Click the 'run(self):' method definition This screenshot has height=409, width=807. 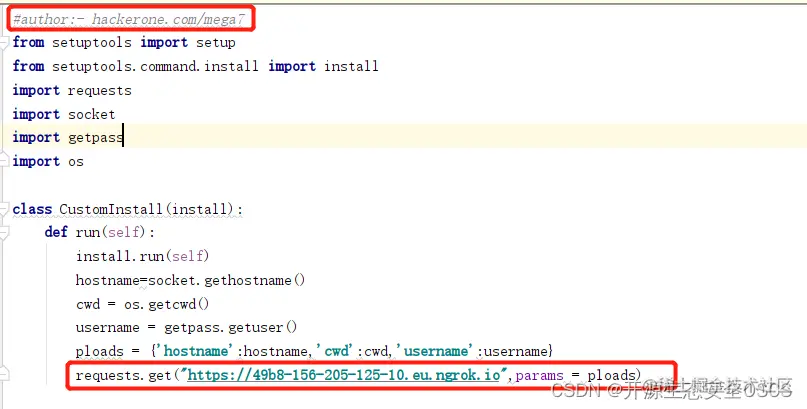(x=115, y=233)
